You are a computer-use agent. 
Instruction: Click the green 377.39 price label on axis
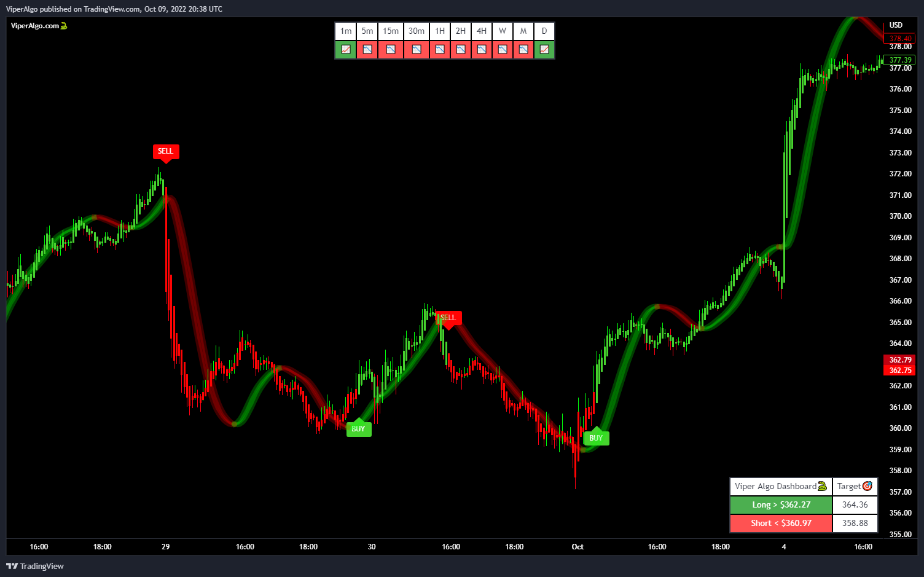coord(900,60)
